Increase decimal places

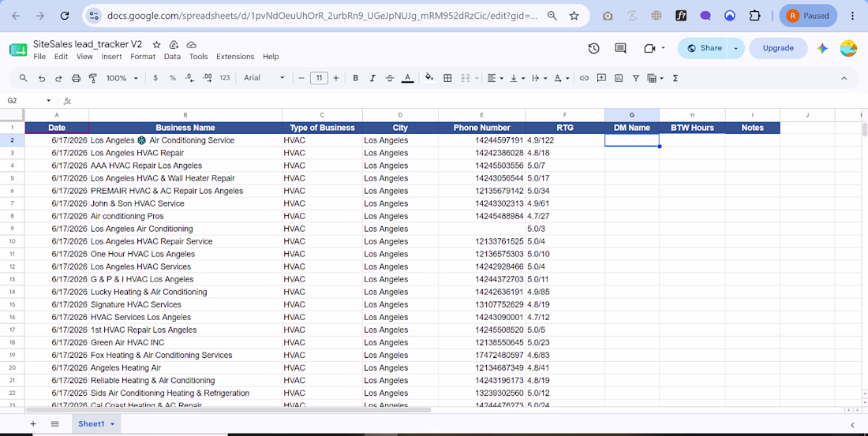pyautogui.click(x=207, y=78)
